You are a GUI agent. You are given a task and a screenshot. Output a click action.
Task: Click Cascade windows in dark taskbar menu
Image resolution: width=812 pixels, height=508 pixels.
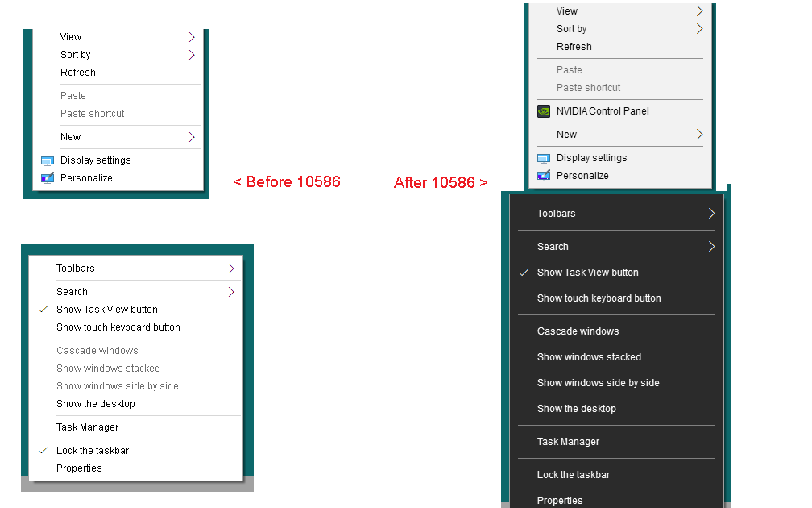578,331
